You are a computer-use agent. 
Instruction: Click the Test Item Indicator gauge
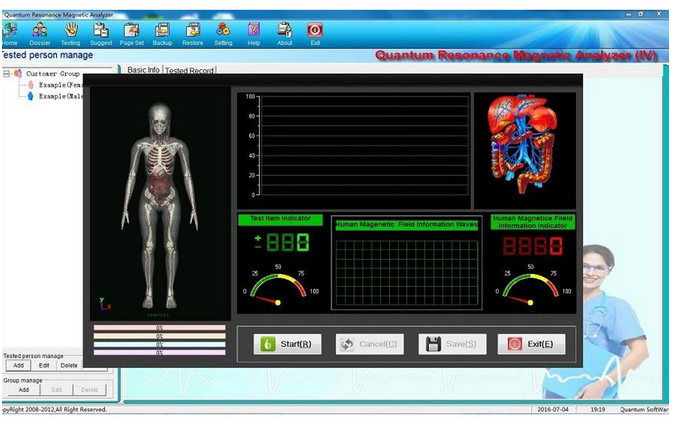tap(279, 286)
